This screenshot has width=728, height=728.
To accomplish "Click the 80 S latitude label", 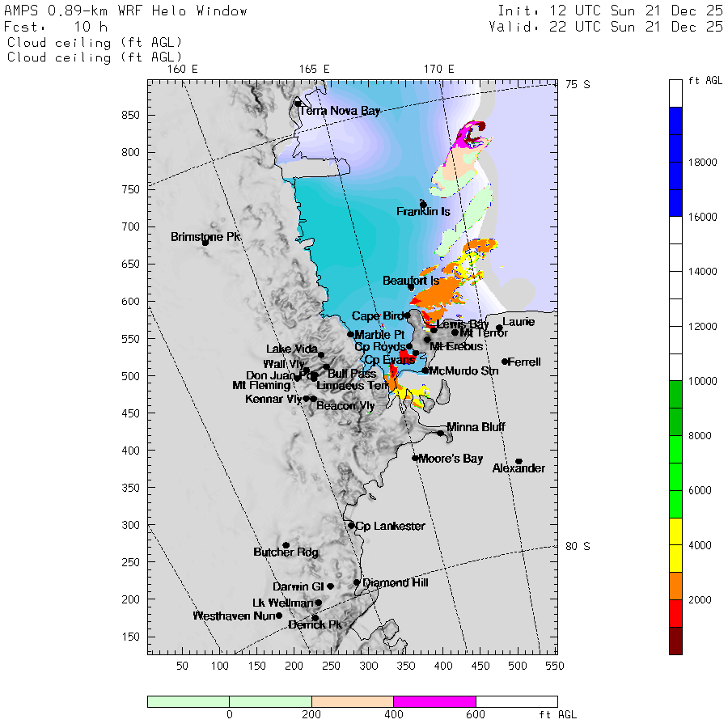I will (578, 546).
